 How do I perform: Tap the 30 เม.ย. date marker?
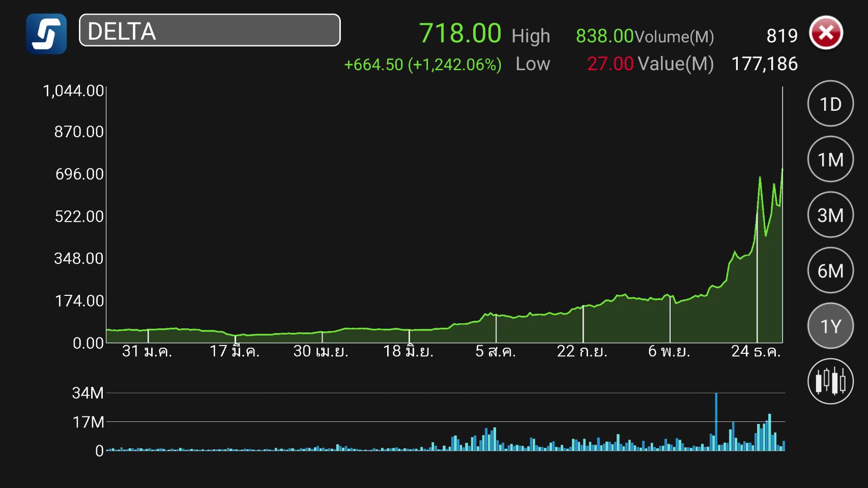click(321, 351)
